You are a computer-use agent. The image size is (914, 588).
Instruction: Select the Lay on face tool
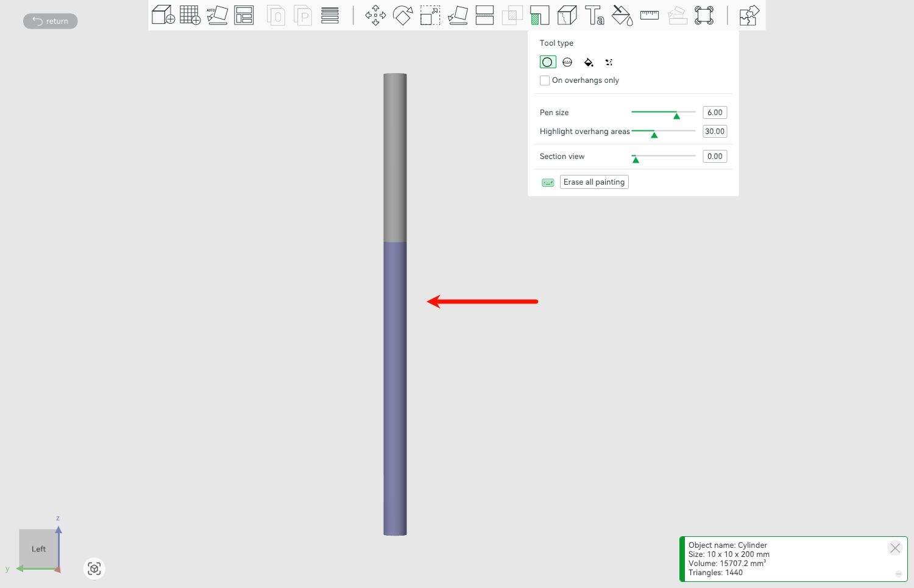pos(458,15)
